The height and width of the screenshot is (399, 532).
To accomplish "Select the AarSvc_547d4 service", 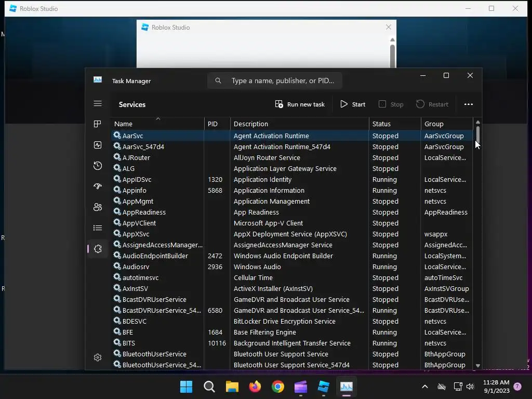I will [x=292, y=147].
